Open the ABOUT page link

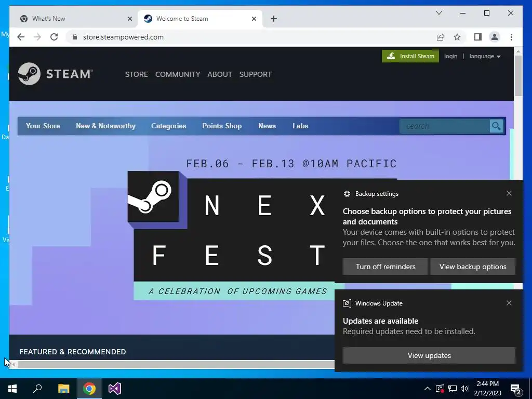pyautogui.click(x=220, y=74)
